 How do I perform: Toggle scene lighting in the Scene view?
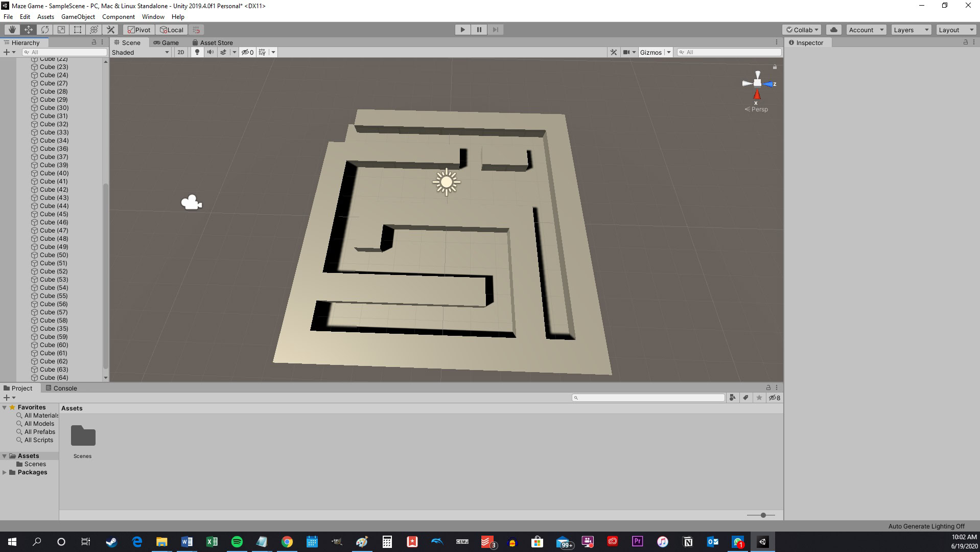click(x=197, y=52)
